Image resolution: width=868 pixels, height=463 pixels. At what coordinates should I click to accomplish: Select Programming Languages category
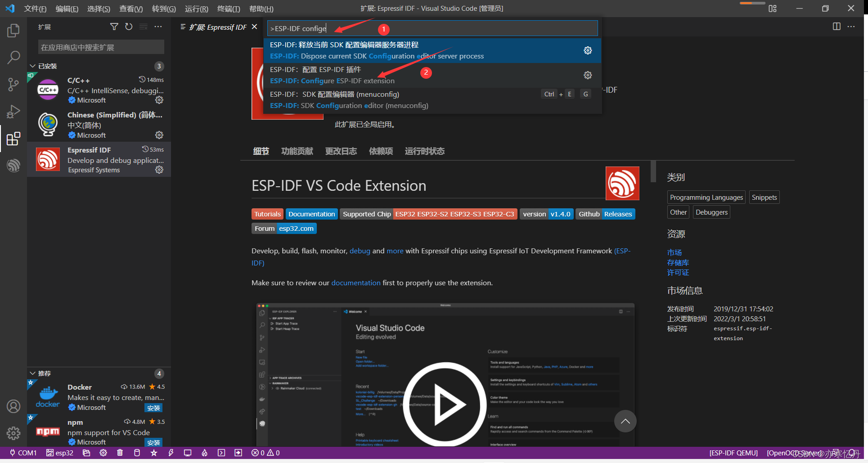706,197
